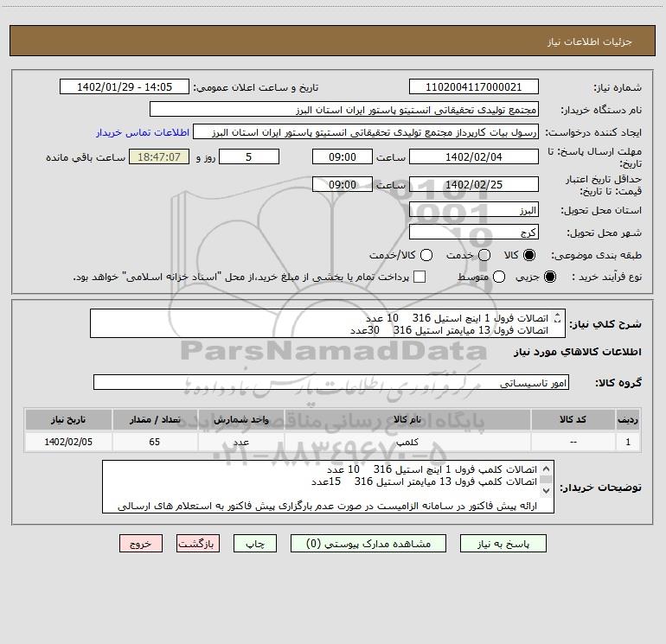Click the description box spinner arrows
666x644 pixels.
(x=558, y=317)
